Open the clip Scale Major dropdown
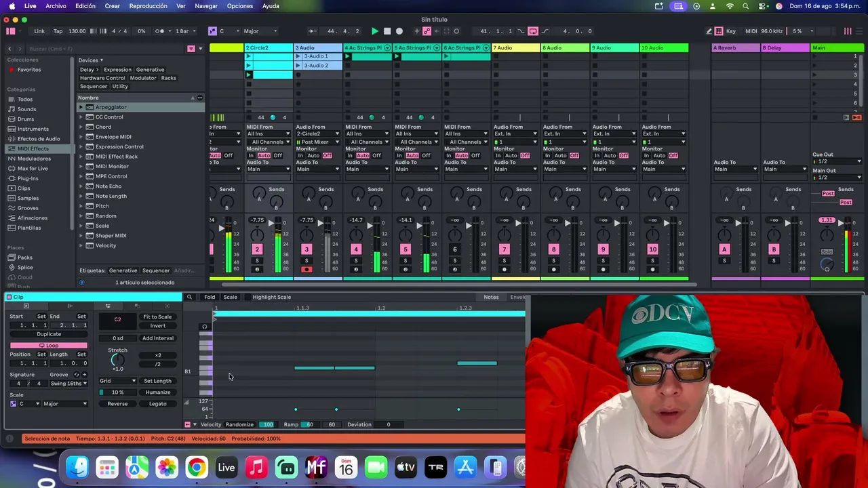The height and width of the screenshot is (488, 868). click(x=65, y=404)
